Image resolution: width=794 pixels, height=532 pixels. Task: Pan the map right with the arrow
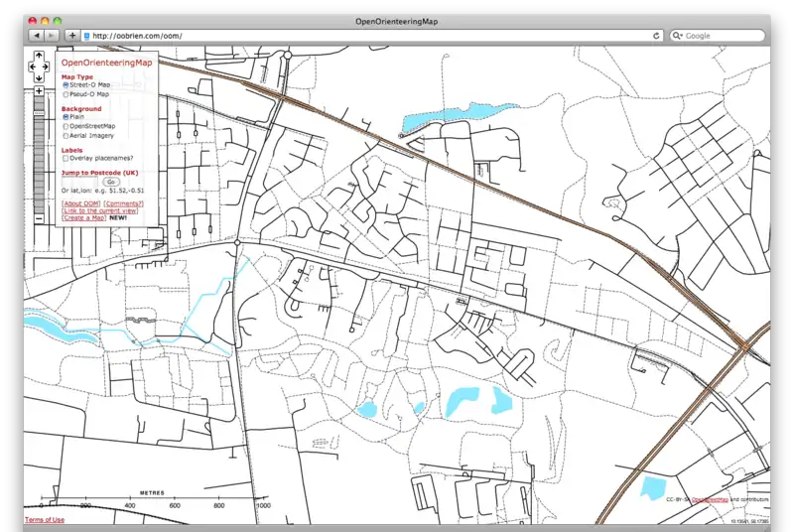(46, 67)
